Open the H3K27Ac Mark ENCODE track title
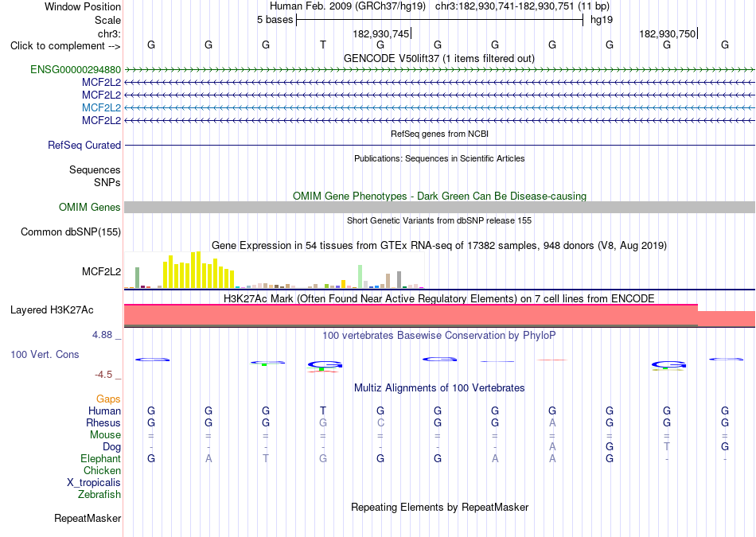The image size is (756, 537). (439, 298)
